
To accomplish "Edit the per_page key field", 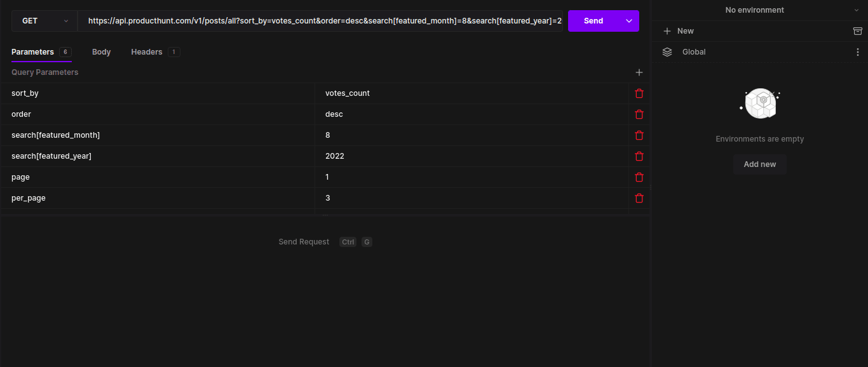I will pos(158,198).
